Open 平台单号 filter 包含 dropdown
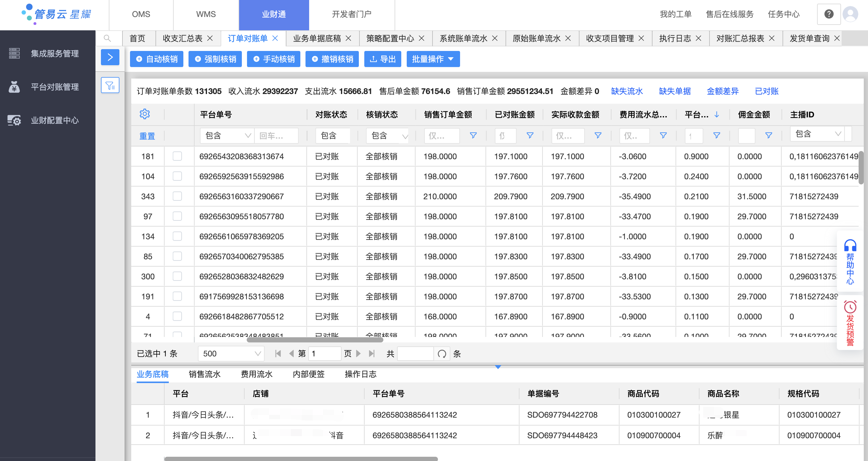The image size is (868, 461). (227, 136)
